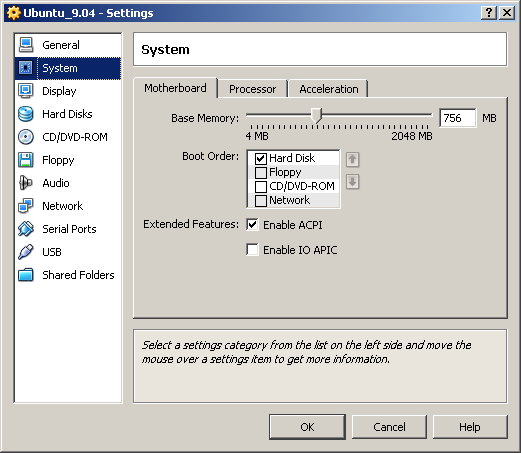This screenshot has height=453, width=521.
Task: Check Floppy in boot order
Action: [261, 172]
